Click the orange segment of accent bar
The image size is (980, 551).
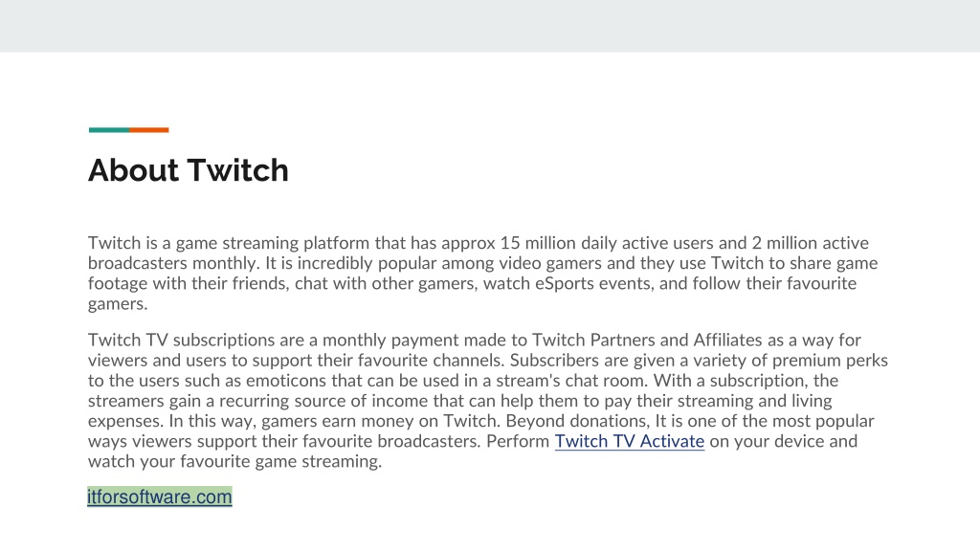tap(149, 130)
